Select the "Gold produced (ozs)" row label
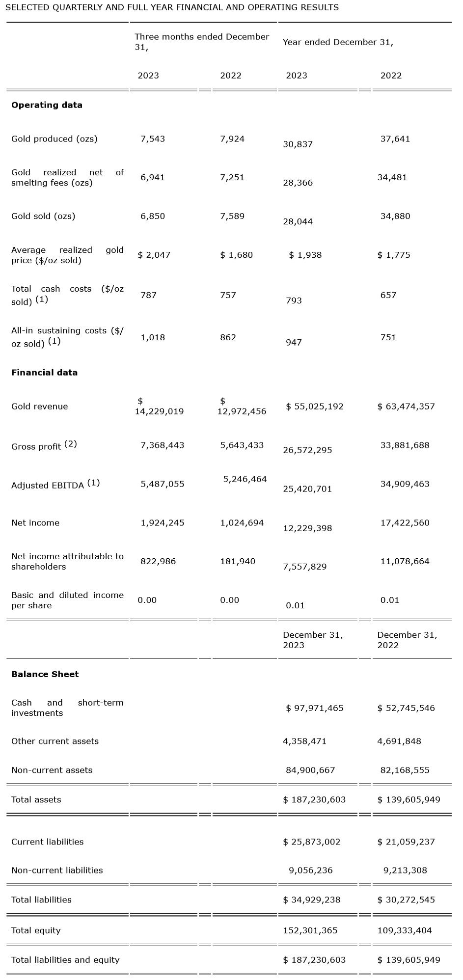463x980 pixels. click(54, 139)
